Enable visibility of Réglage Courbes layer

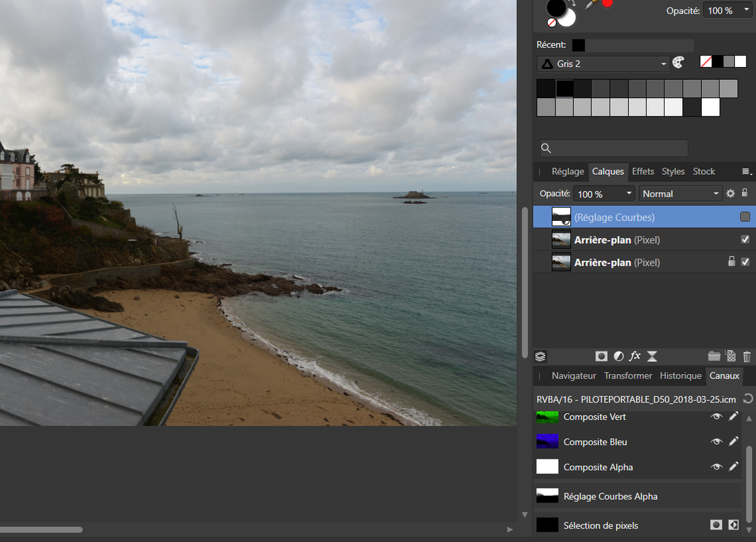[745, 217]
